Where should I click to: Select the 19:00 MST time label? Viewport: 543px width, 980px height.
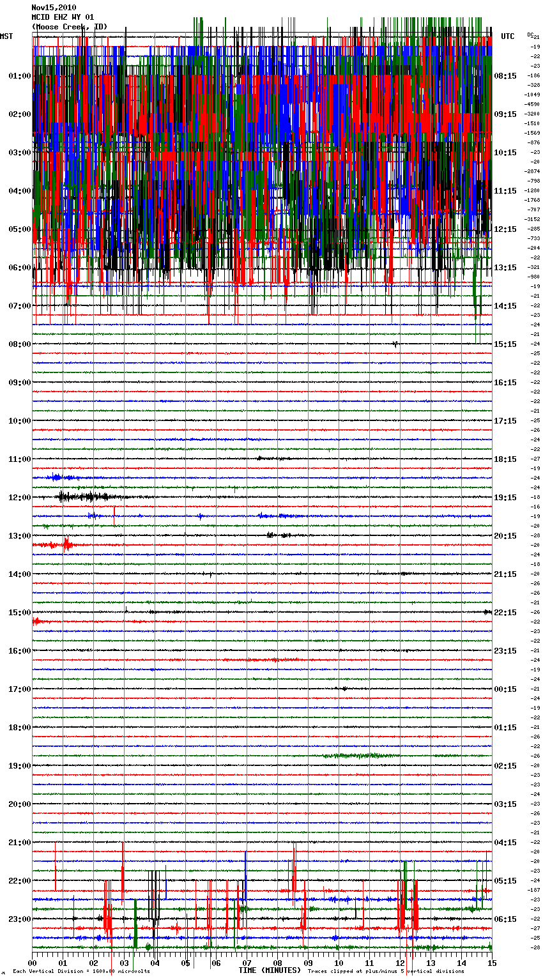tap(20, 766)
